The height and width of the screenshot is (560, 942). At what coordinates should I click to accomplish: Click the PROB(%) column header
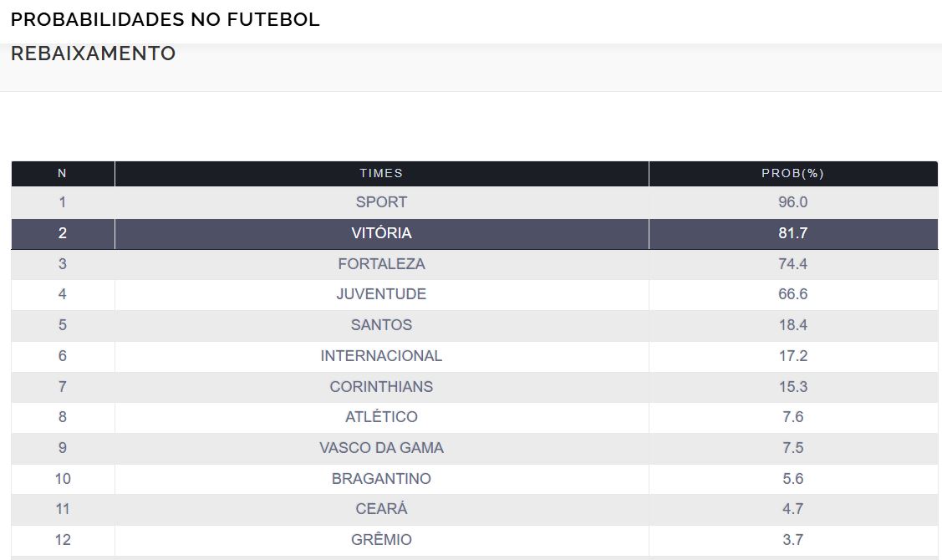click(792, 173)
